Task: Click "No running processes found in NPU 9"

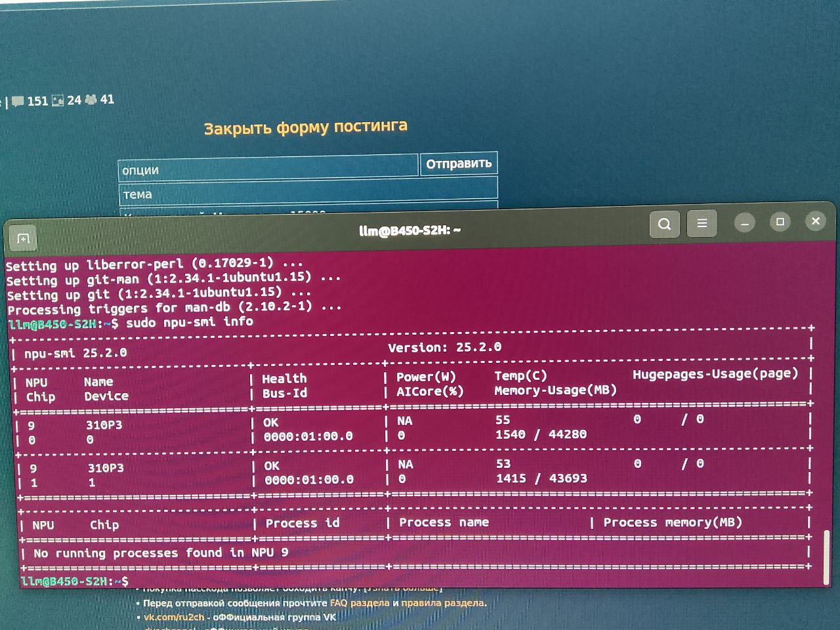Action: point(161,553)
